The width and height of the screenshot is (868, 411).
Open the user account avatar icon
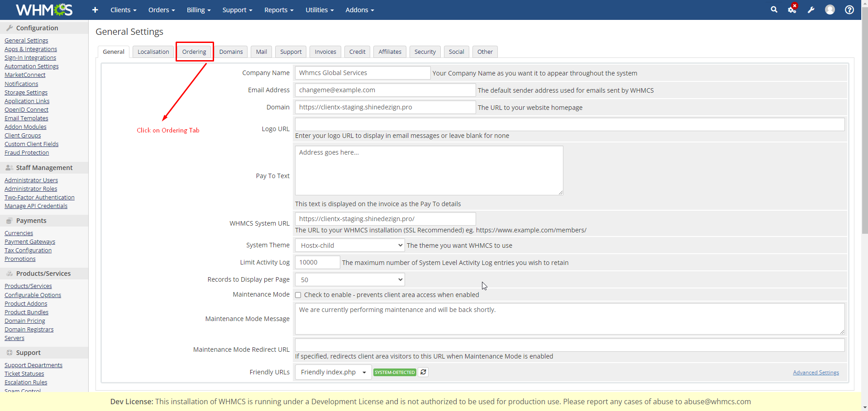[830, 9]
